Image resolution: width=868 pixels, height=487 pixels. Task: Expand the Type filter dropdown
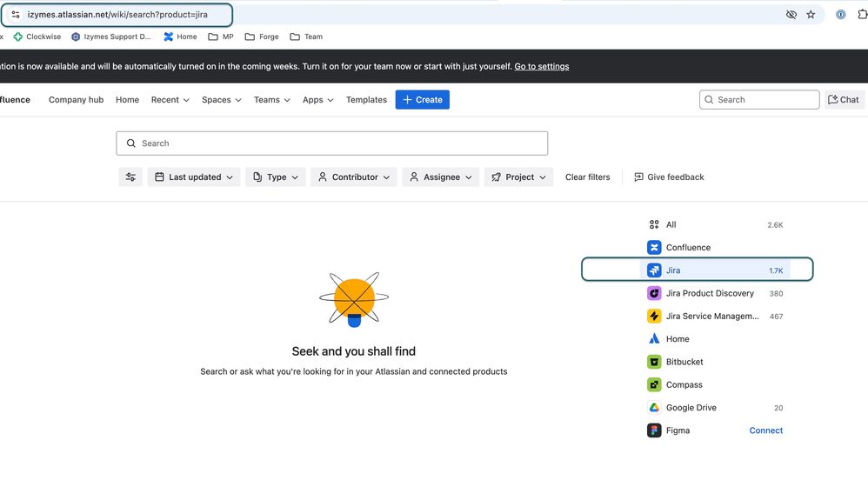[276, 177]
